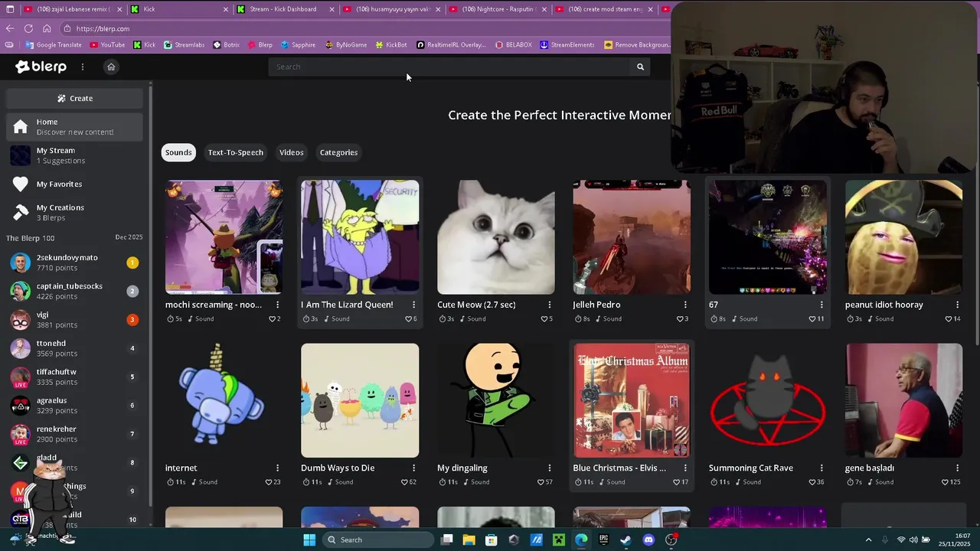The image size is (980, 551).
Task: Select the Sounds filter tab
Action: 178,152
